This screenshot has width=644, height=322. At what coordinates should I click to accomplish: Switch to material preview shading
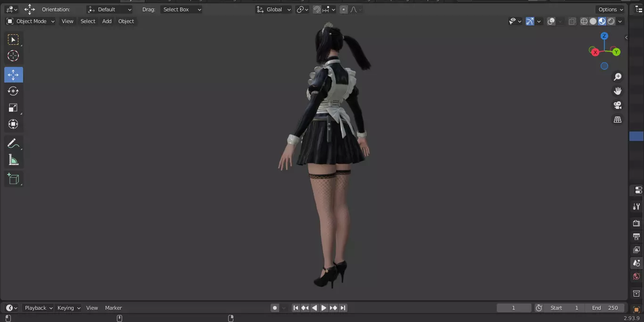pyautogui.click(x=602, y=21)
